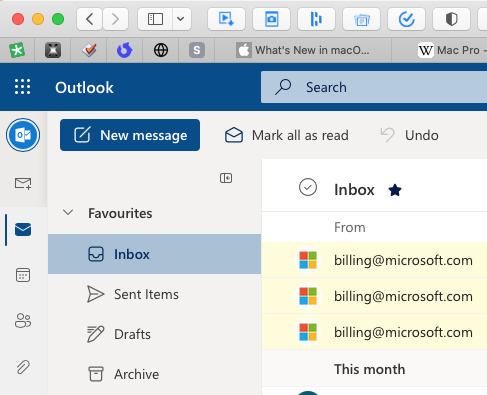
Task: Open the Files paperclip icon in rail
Action: [x=23, y=367]
